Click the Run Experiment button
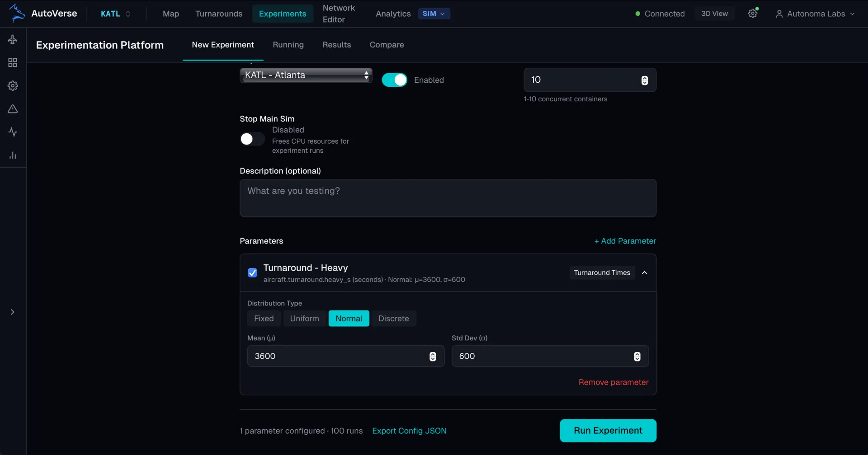The image size is (868, 455). pyautogui.click(x=608, y=431)
